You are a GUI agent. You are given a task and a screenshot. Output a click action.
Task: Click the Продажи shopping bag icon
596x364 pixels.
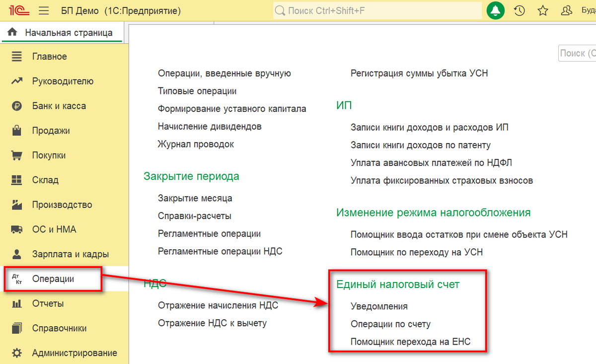click(17, 131)
